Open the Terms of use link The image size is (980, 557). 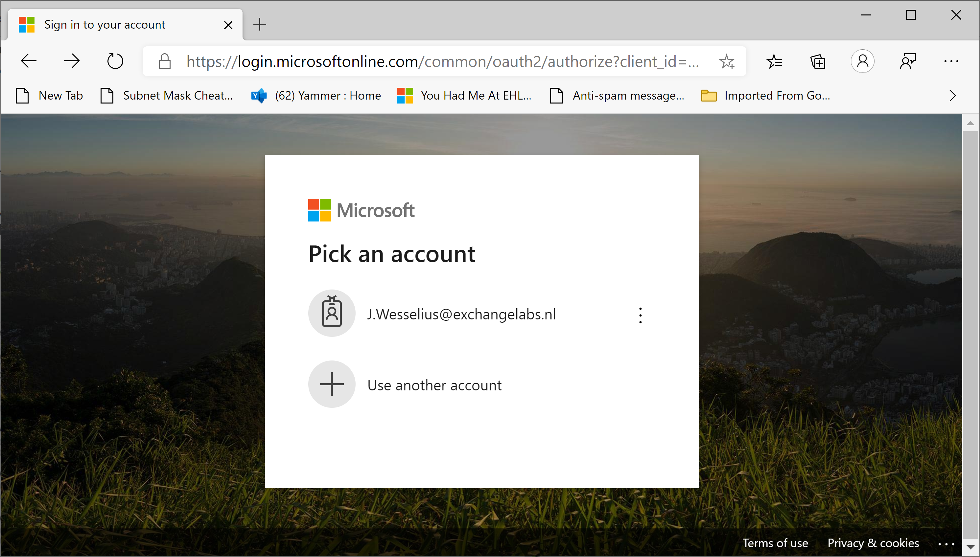pyautogui.click(x=776, y=543)
